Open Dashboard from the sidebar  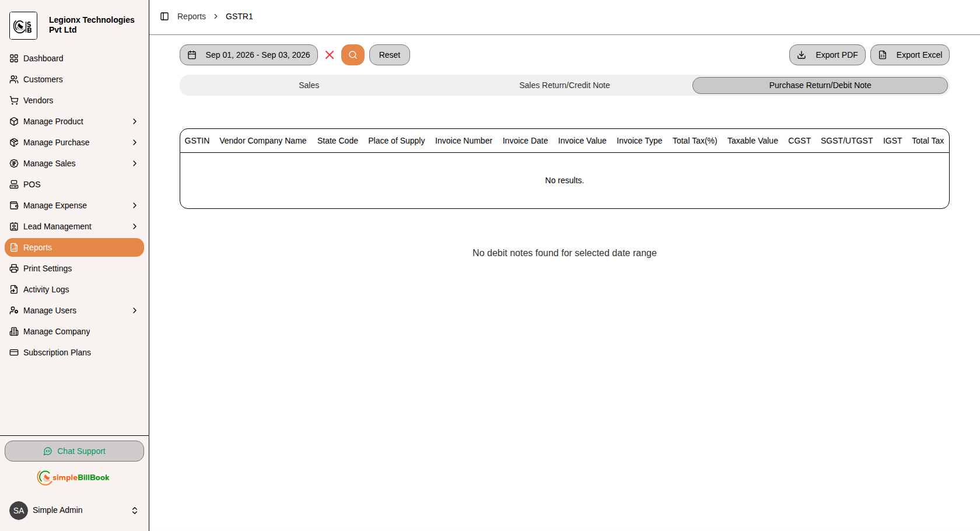click(74, 58)
